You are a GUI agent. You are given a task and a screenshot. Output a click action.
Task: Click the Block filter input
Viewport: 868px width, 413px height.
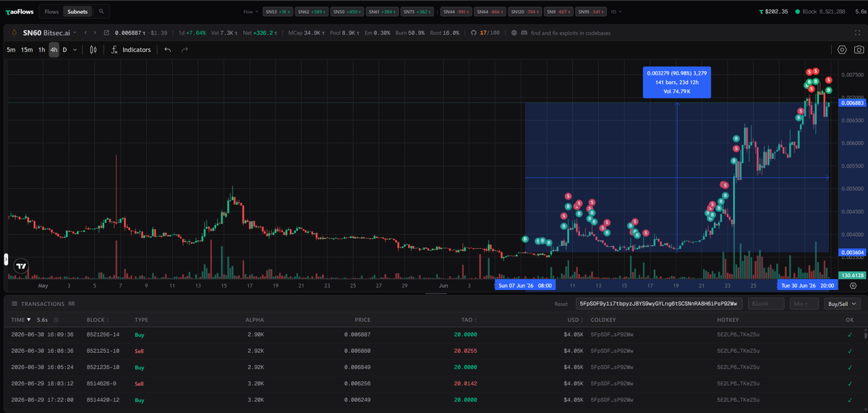coord(766,304)
